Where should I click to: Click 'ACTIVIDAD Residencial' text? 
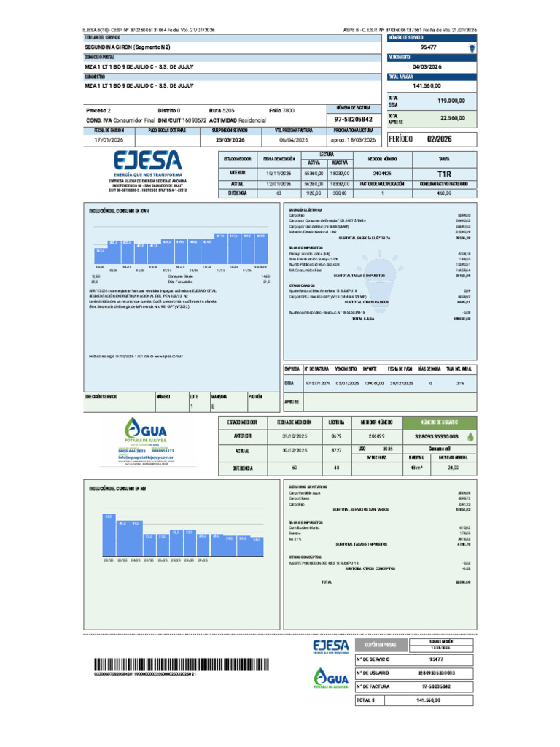238,120
